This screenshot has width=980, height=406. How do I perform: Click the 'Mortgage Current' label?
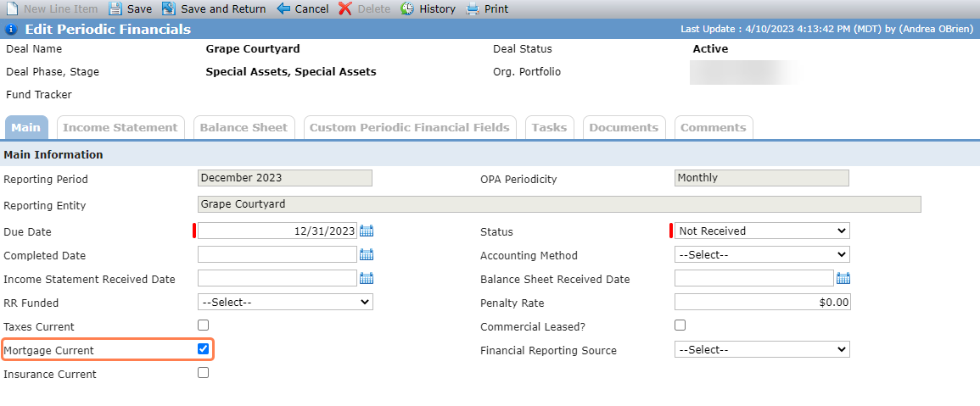[x=48, y=350]
